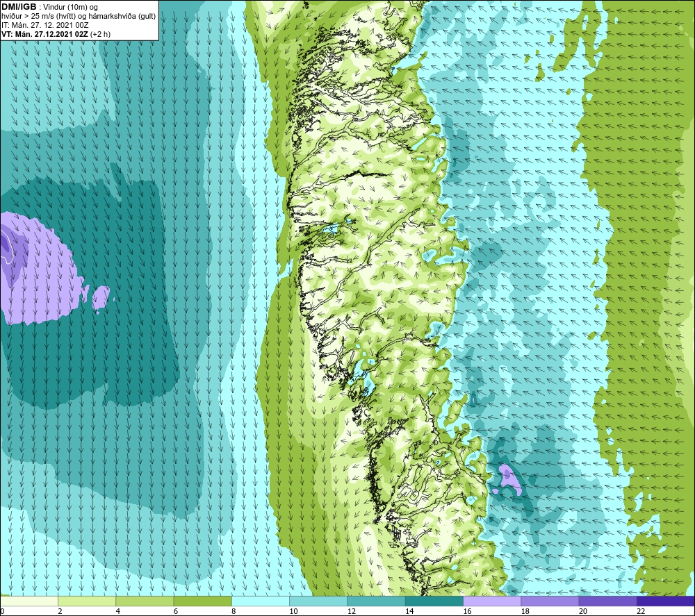Click the 16–18 m/s light purple legend swatch
The height and width of the screenshot is (616, 695).
[492, 601]
